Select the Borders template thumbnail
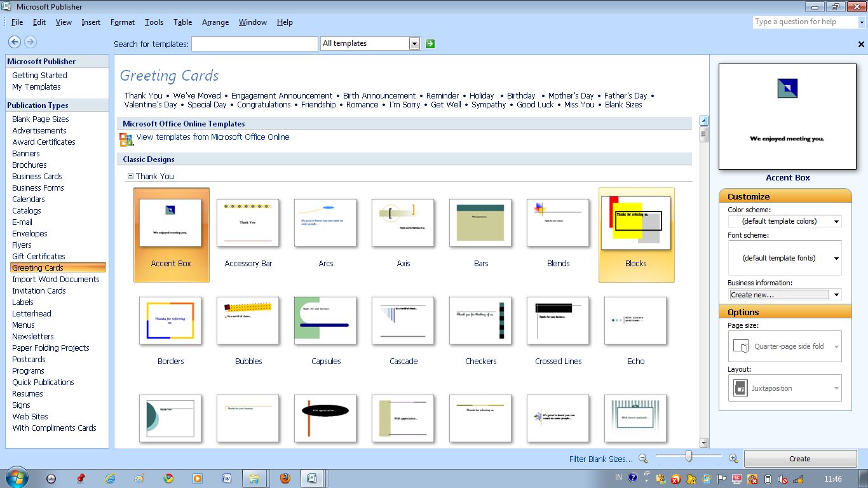868x488 pixels. pyautogui.click(x=170, y=321)
